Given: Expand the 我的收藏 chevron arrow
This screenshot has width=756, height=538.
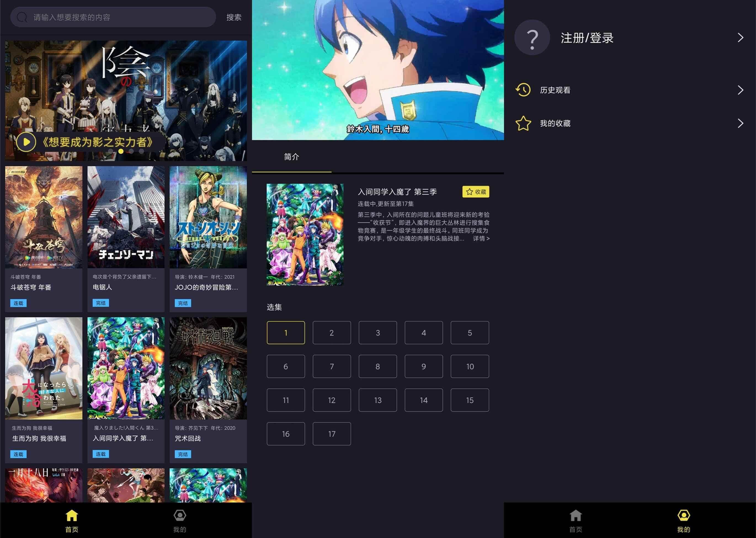Looking at the screenshot, I should pyautogui.click(x=741, y=123).
